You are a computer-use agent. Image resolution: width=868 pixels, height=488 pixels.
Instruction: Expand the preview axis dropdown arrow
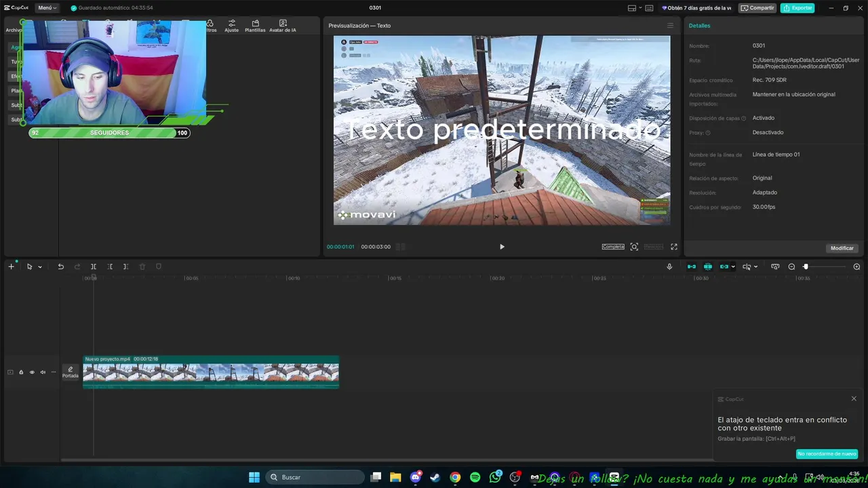pyautogui.click(x=755, y=267)
